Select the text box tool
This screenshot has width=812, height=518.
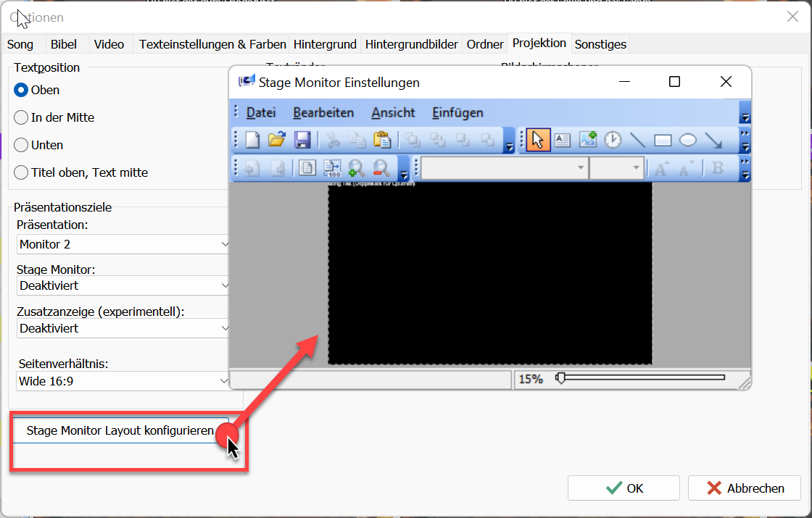coord(563,140)
